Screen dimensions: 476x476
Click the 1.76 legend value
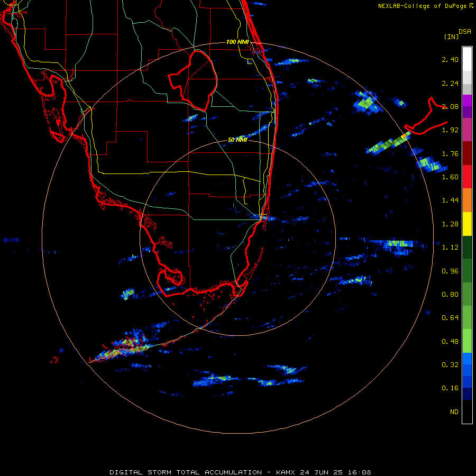coord(450,153)
